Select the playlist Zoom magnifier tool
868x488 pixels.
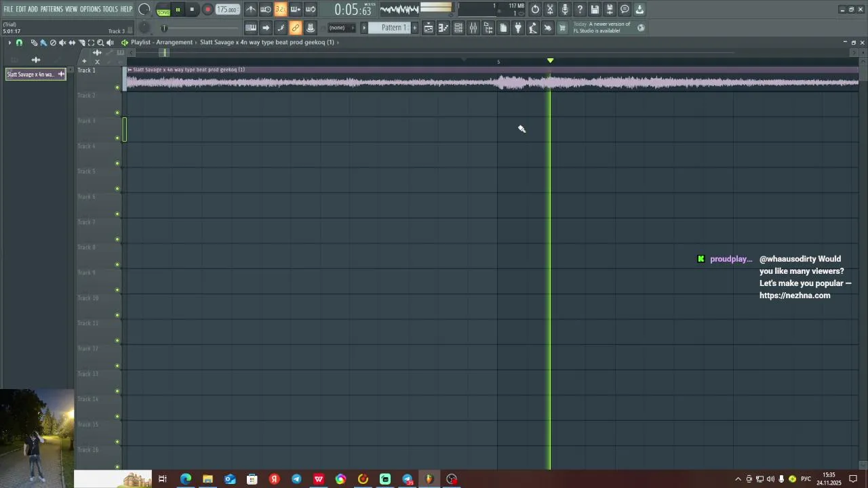[100, 43]
